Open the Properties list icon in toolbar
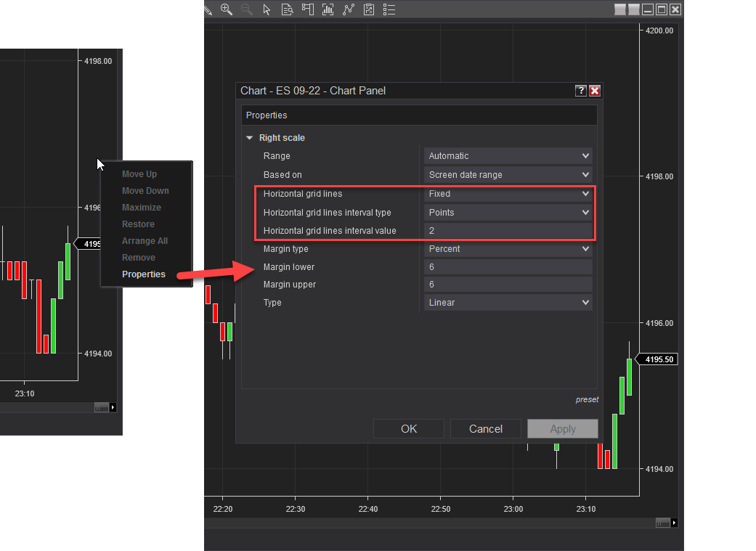Image resolution: width=756 pixels, height=551 pixels. click(x=389, y=9)
